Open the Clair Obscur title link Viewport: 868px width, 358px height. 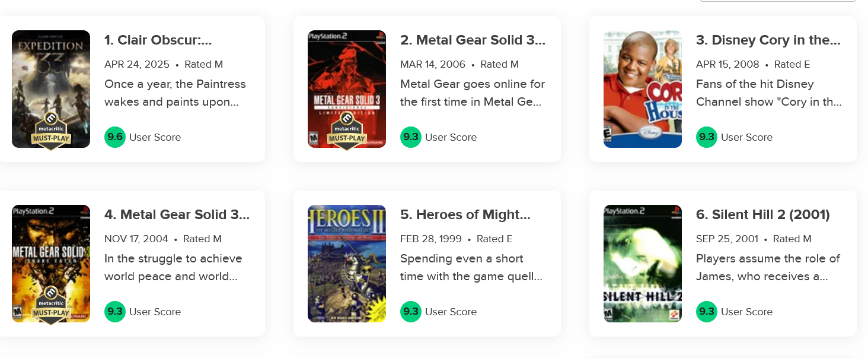pyautogui.click(x=158, y=40)
